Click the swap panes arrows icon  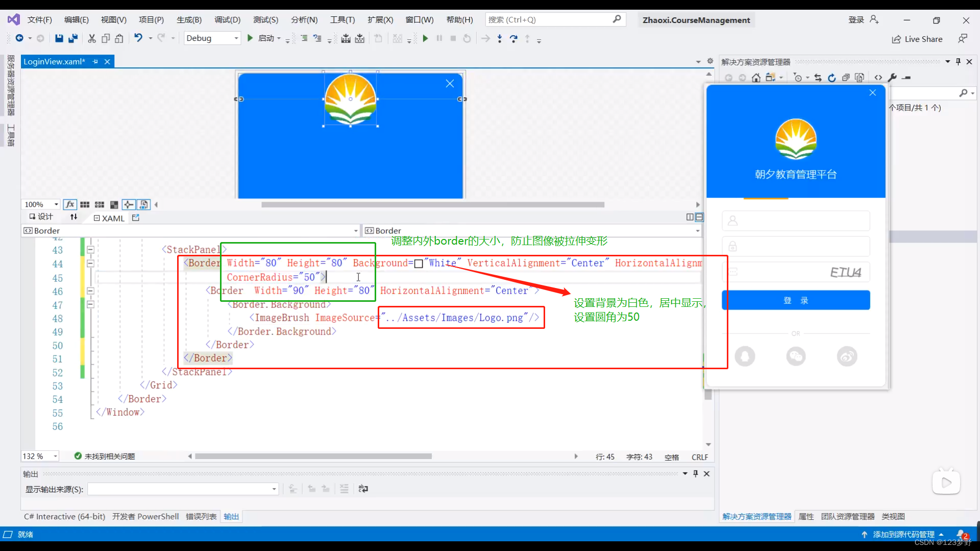[x=74, y=217]
